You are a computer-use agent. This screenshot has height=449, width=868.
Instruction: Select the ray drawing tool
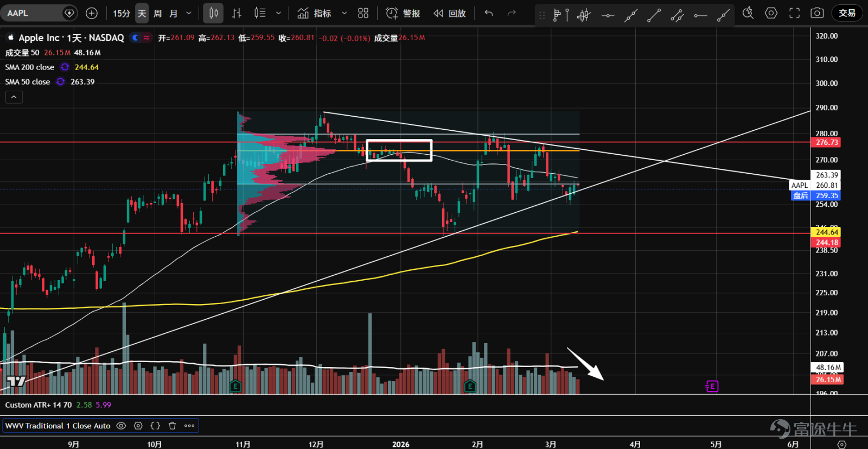click(723, 15)
